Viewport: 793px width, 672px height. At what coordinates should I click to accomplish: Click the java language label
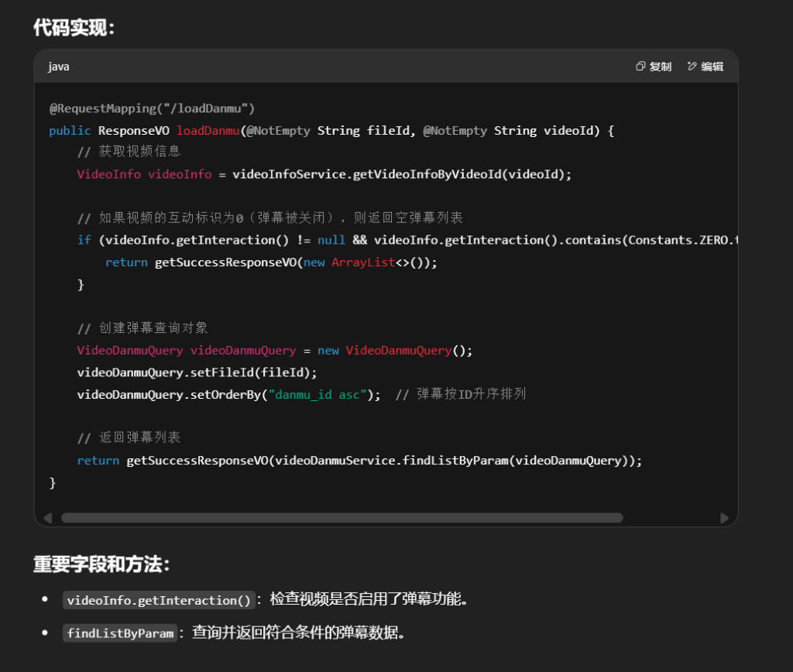tap(59, 67)
